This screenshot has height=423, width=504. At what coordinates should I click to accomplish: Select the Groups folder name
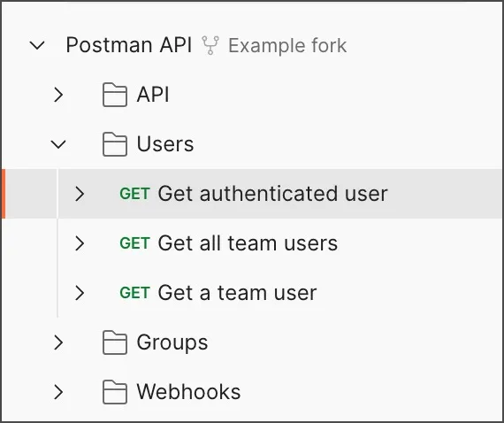coord(172,343)
